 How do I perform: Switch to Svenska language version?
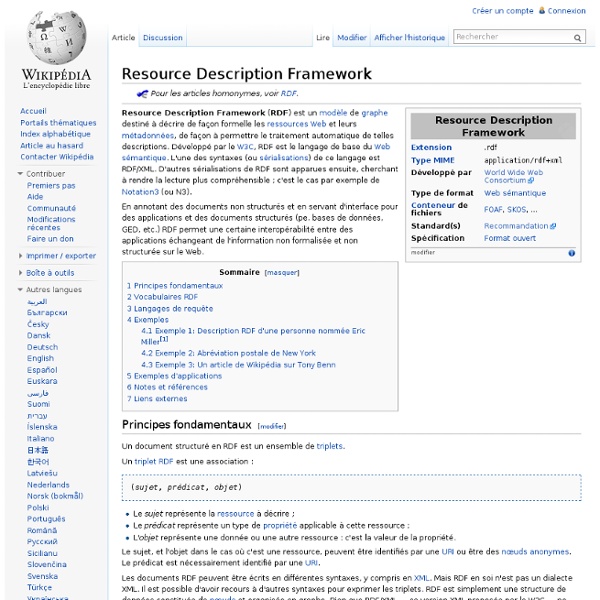tap(42, 576)
